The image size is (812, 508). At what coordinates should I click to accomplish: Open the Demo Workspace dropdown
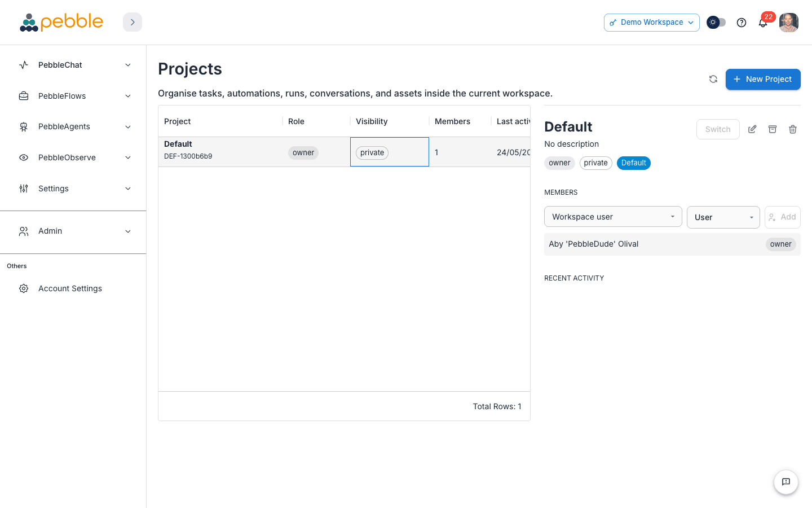(651, 23)
